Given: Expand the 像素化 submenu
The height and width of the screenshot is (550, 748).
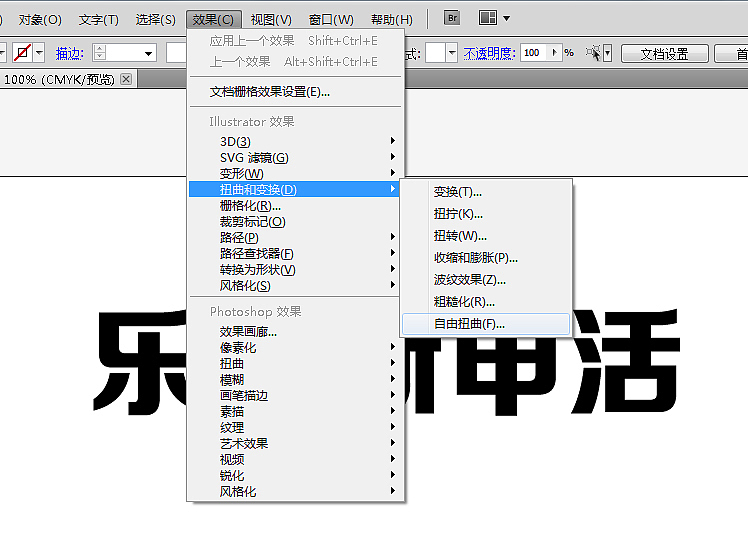Looking at the screenshot, I should tap(294, 348).
